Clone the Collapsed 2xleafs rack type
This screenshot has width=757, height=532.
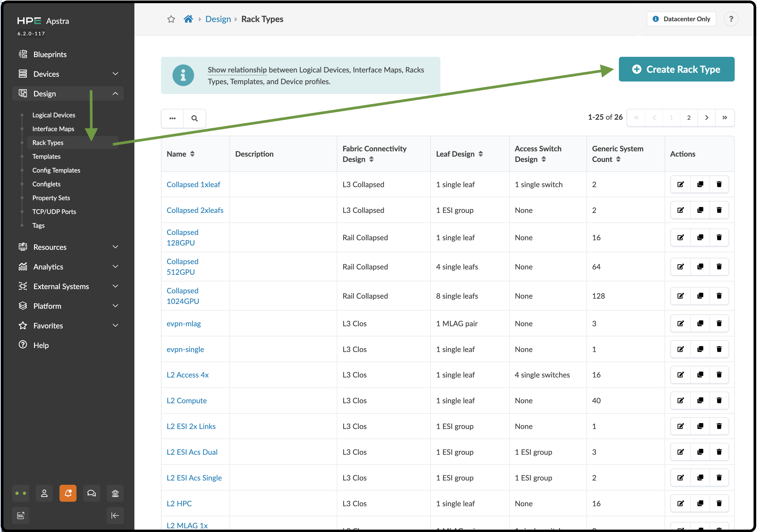coord(700,210)
